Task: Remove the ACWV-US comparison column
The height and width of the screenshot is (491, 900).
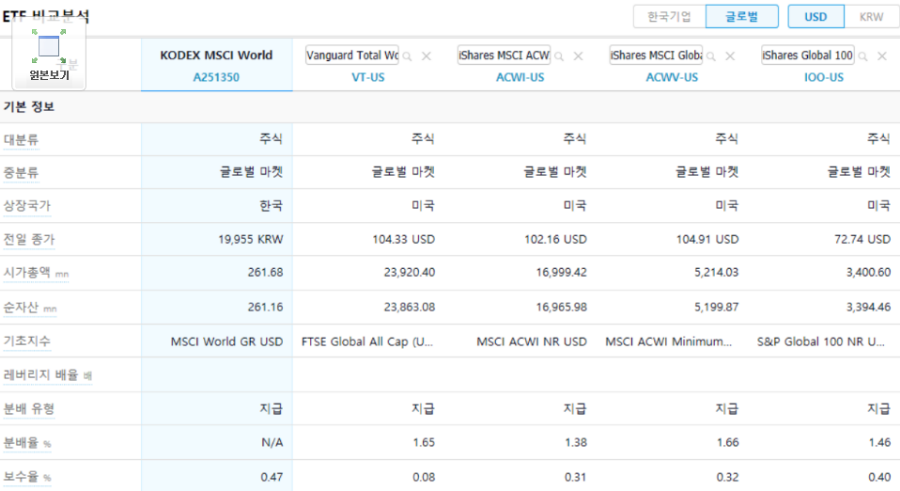Action: pyautogui.click(x=730, y=56)
